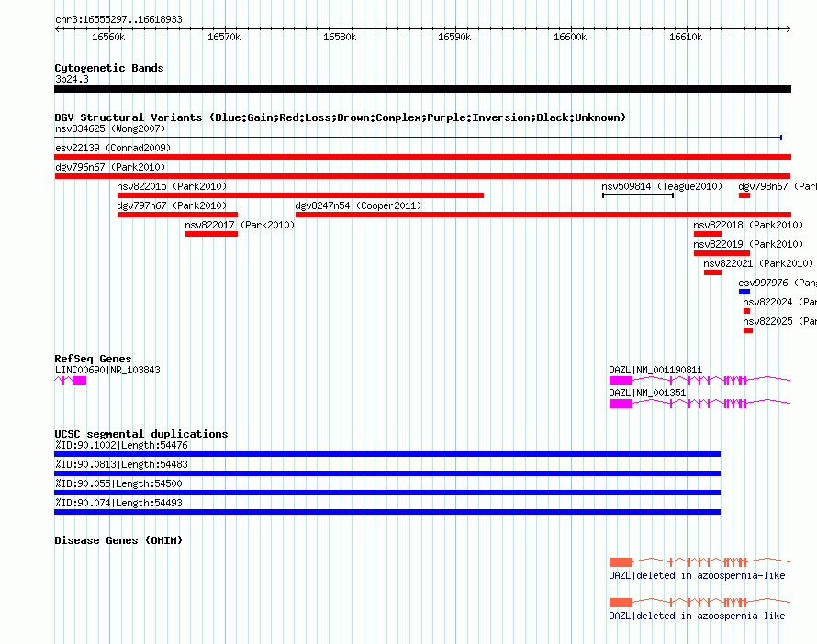Select the 16600k ruler tick label
The width and height of the screenshot is (817, 644).
(570, 37)
